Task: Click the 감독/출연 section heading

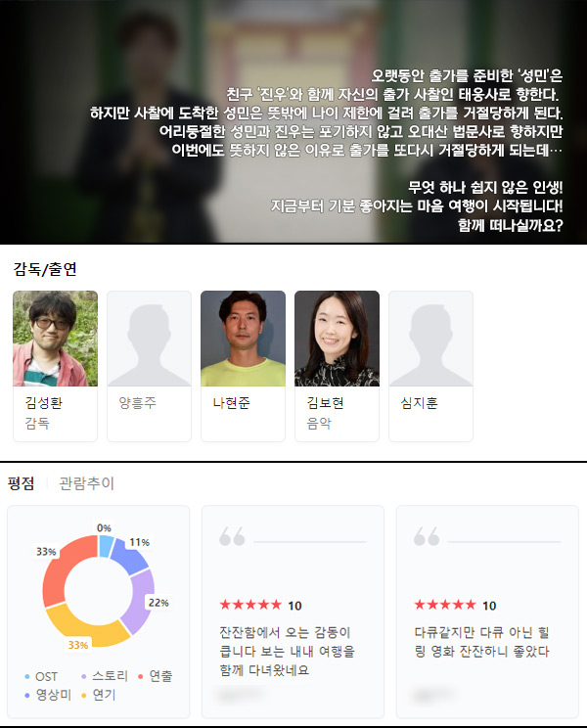Action: click(45, 269)
